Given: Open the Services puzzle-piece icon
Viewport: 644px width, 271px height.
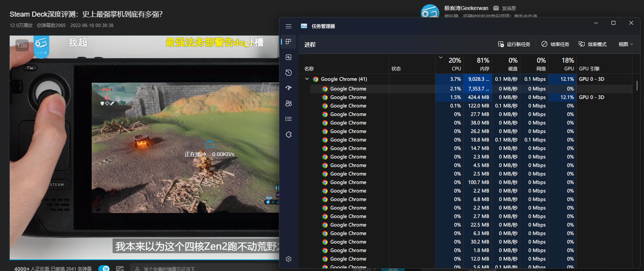Looking at the screenshot, I should (289, 135).
